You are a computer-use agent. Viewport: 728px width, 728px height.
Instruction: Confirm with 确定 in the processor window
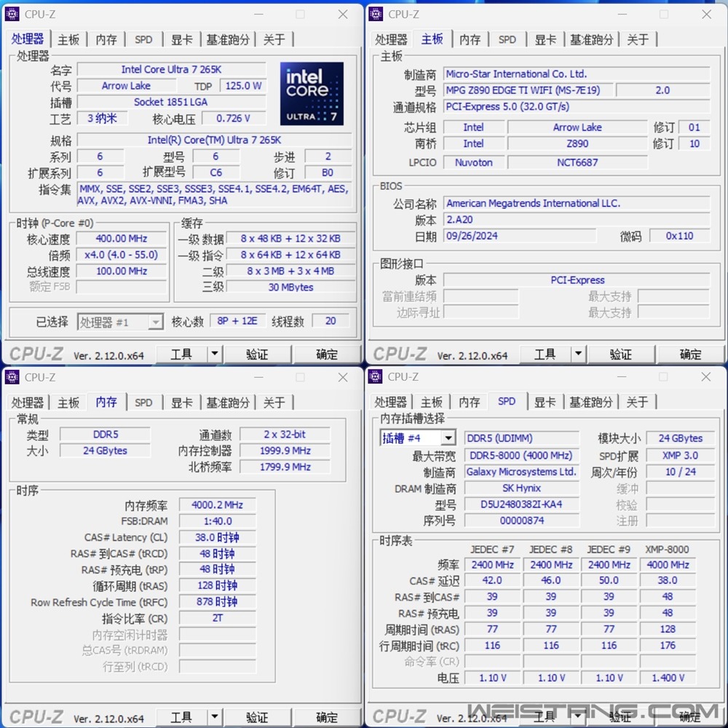pos(327,355)
